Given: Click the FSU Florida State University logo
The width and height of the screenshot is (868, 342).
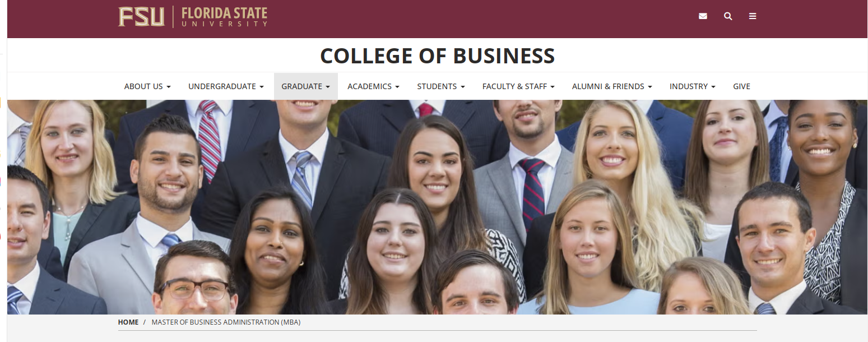Looking at the screenshot, I should 193,17.
